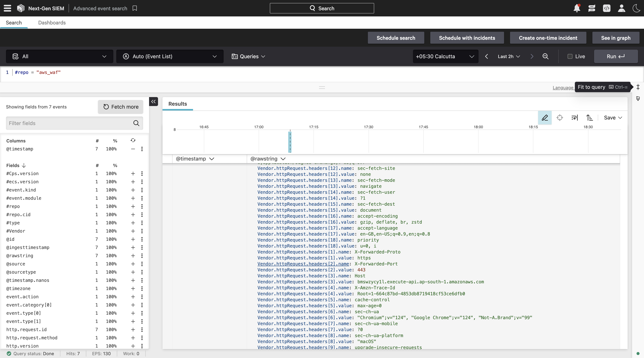Open the notifications bell
Screen dimensions: 644x358
(x=577, y=8)
